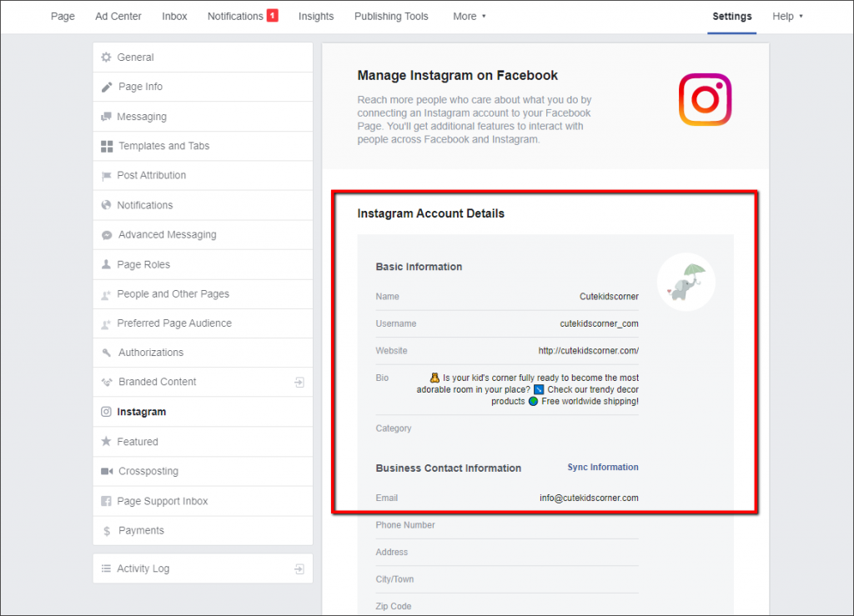View the Insights tab
The width and height of the screenshot is (854, 616).
(x=316, y=17)
